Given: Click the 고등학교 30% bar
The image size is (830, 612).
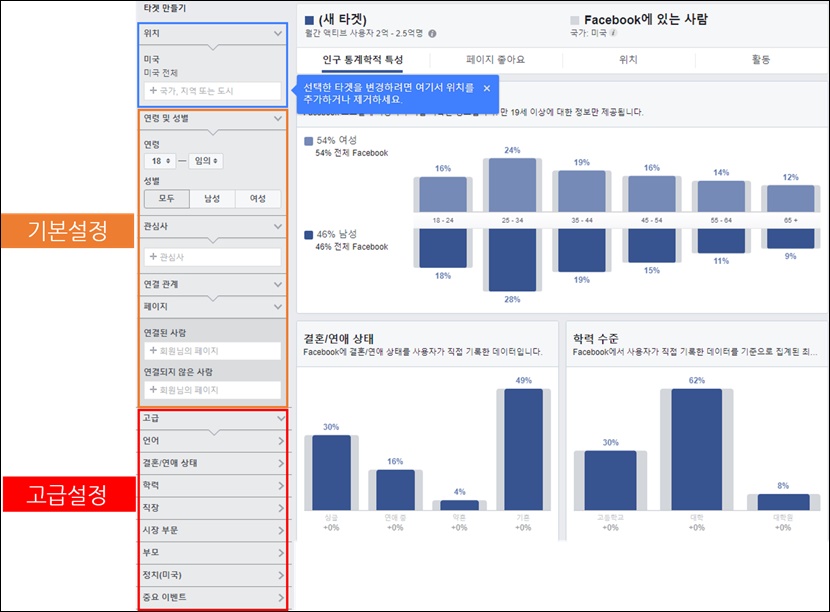Looking at the screenshot, I should point(610,481).
